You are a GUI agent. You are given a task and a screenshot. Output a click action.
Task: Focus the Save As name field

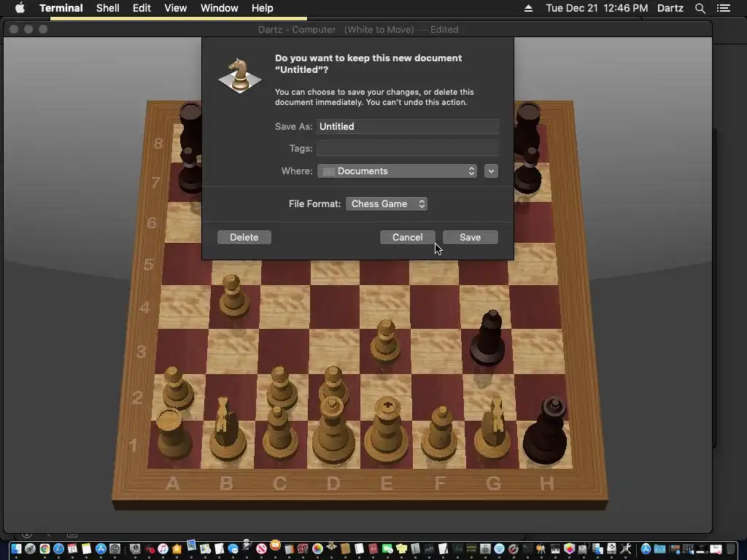pos(408,126)
